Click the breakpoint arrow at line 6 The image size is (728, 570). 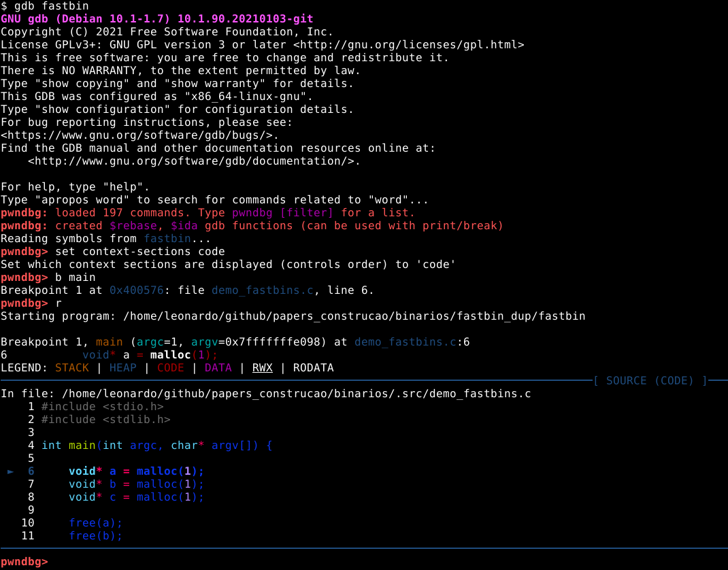(10, 471)
